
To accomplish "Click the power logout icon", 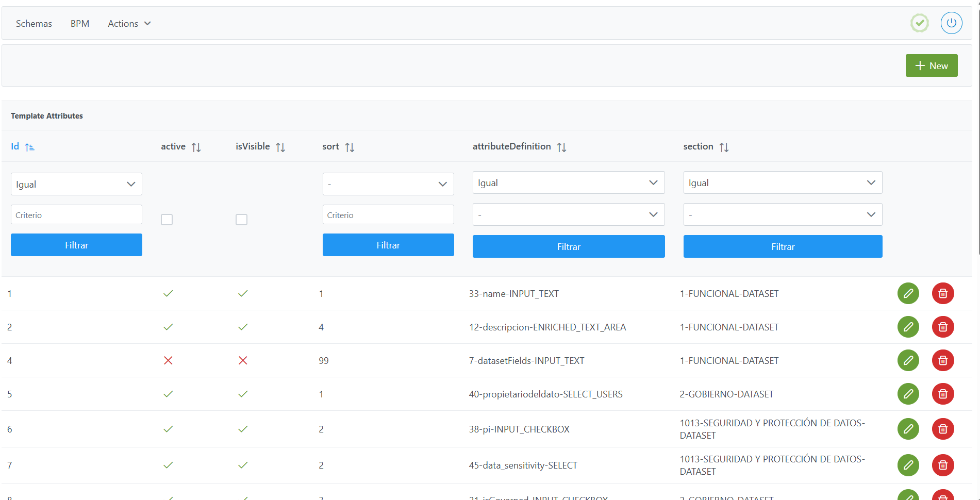I will [x=951, y=23].
